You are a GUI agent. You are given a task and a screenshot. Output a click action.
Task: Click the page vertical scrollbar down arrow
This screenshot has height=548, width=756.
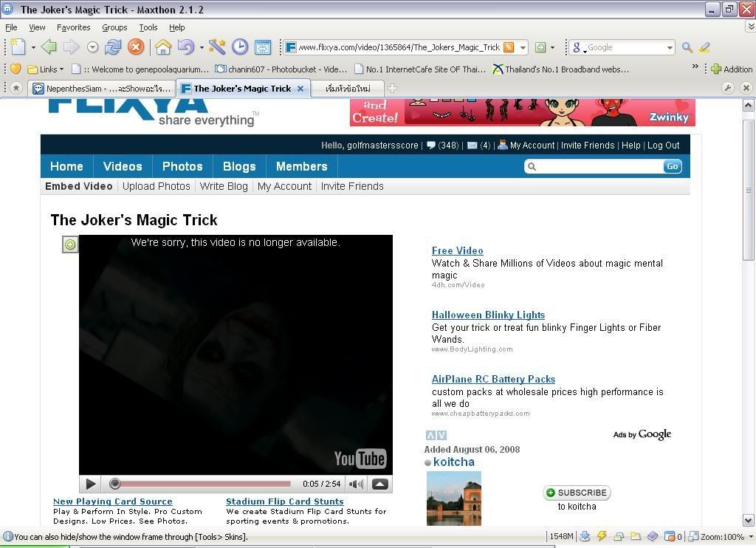[x=749, y=520]
